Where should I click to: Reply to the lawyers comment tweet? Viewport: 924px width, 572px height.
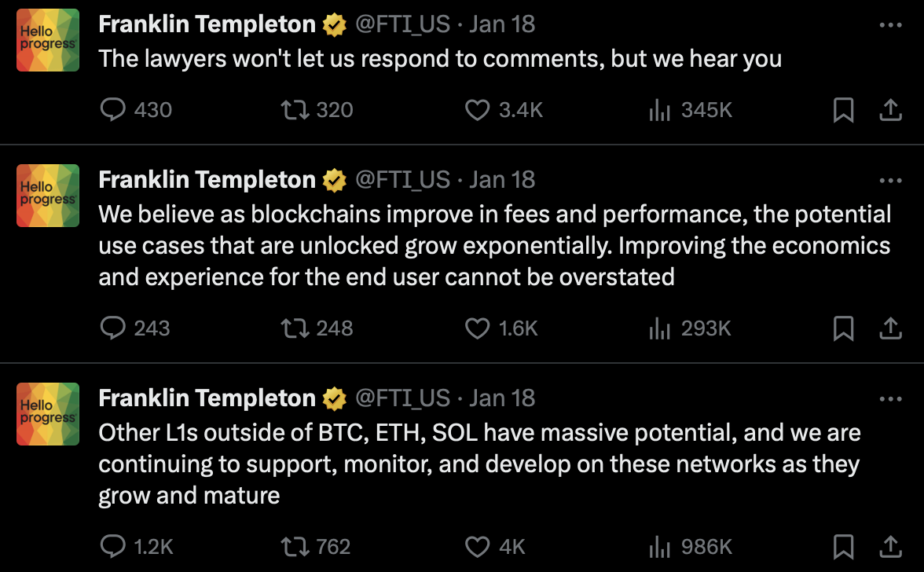point(114,110)
